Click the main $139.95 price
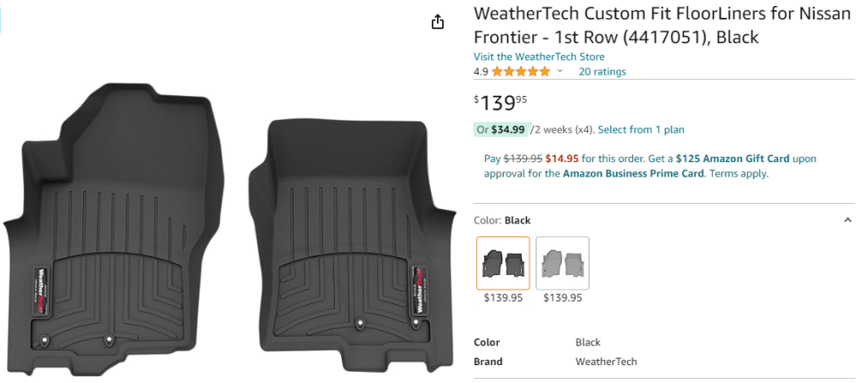This screenshot has width=868, height=383. pos(500,103)
